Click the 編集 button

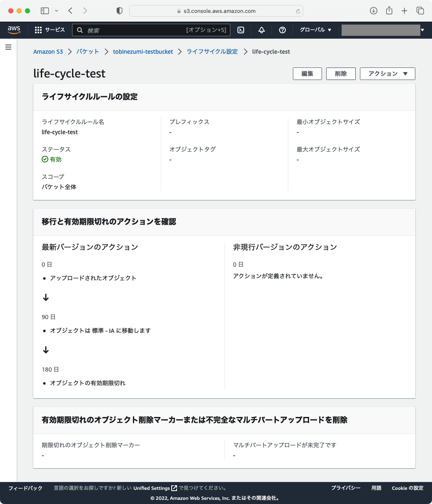pos(307,73)
